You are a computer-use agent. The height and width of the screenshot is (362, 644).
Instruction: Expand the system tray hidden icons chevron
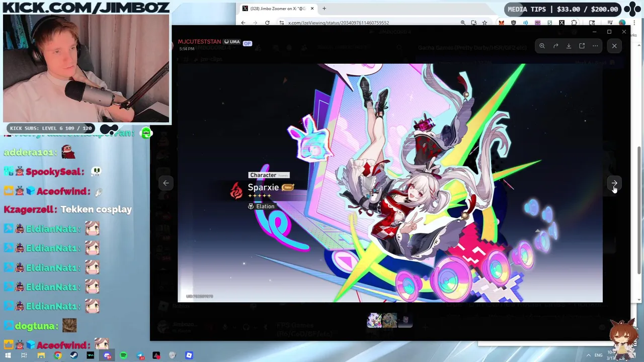point(588,355)
